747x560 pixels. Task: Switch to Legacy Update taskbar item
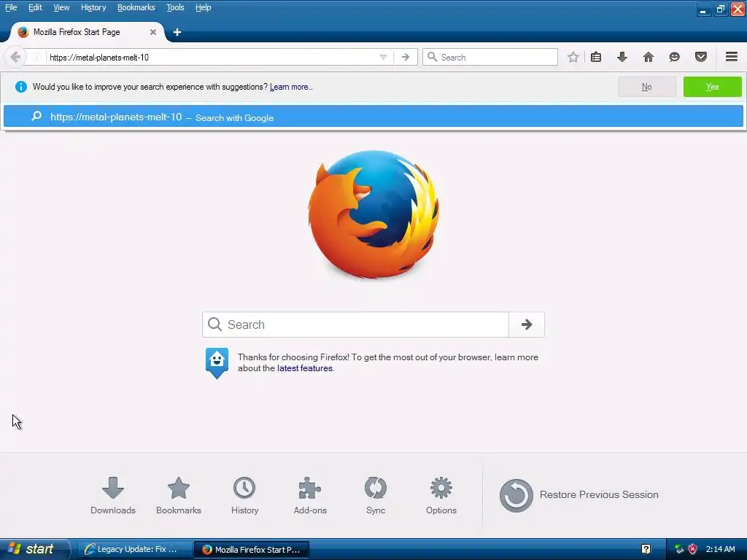[133, 549]
